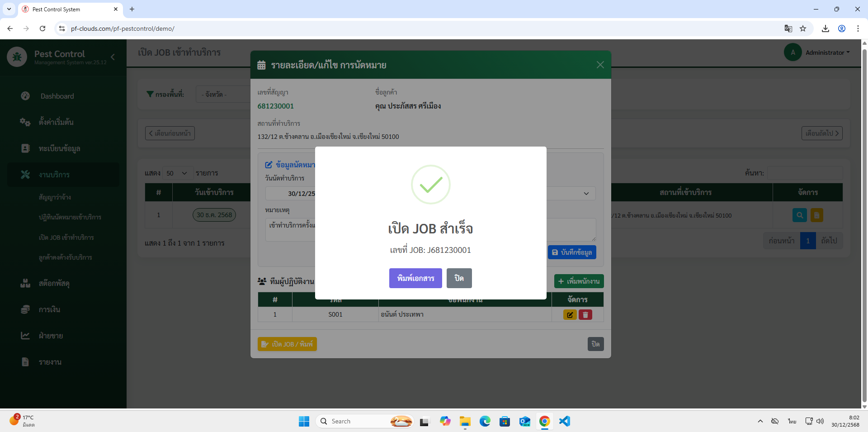Click the table search input field
This screenshot has width=868, height=432.
click(x=805, y=173)
